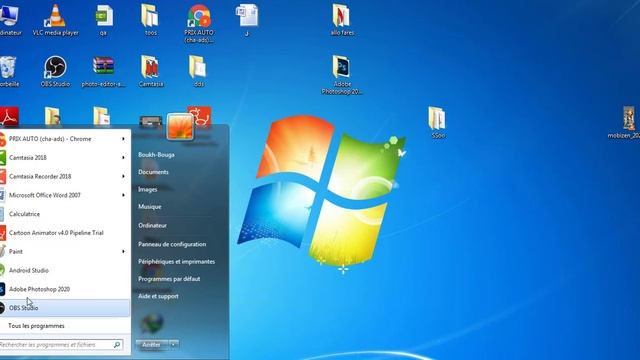Open the 'toos' folder on desktop
Viewport: 640px width, 360px height.
[x=150, y=20]
